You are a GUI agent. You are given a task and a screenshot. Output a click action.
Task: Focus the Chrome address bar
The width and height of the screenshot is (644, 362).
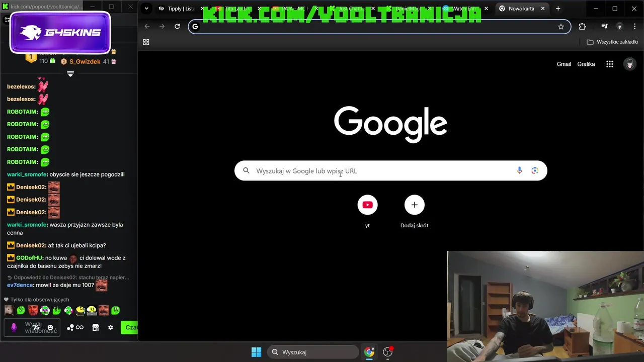pos(379,27)
